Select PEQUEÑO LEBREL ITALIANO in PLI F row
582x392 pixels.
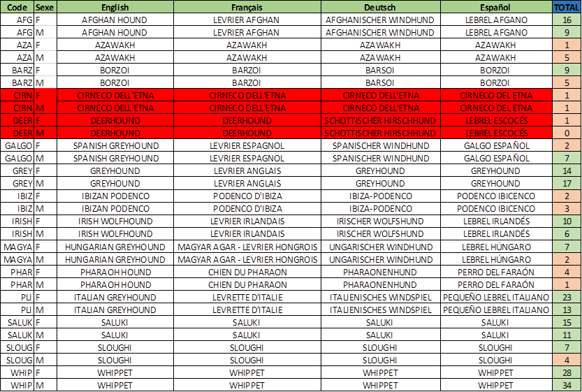click(x=496, y=298)
